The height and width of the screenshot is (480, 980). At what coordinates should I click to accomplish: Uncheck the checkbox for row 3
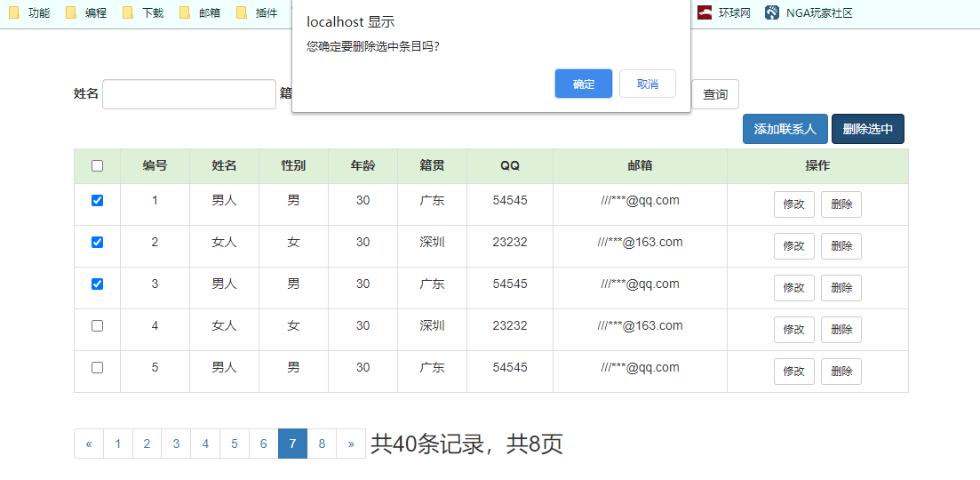pos(97,284)
